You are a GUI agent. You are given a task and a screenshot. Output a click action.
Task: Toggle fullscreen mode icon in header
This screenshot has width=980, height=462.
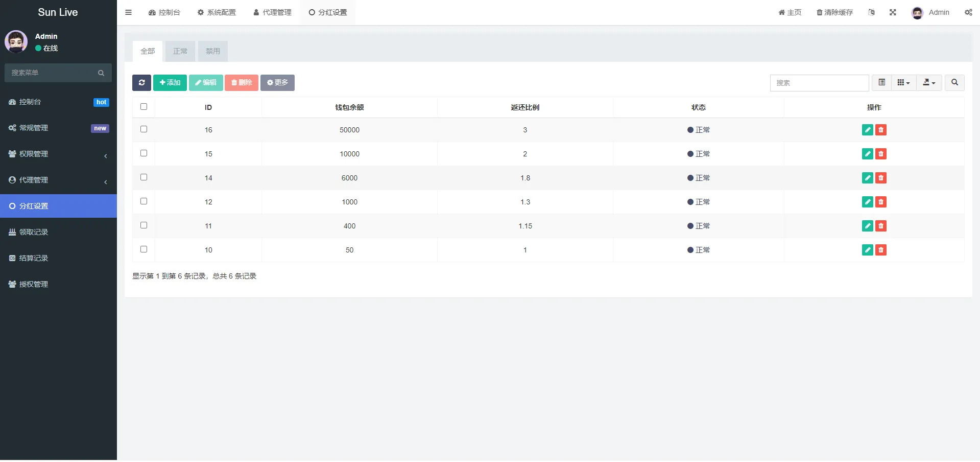pos(893,12)
